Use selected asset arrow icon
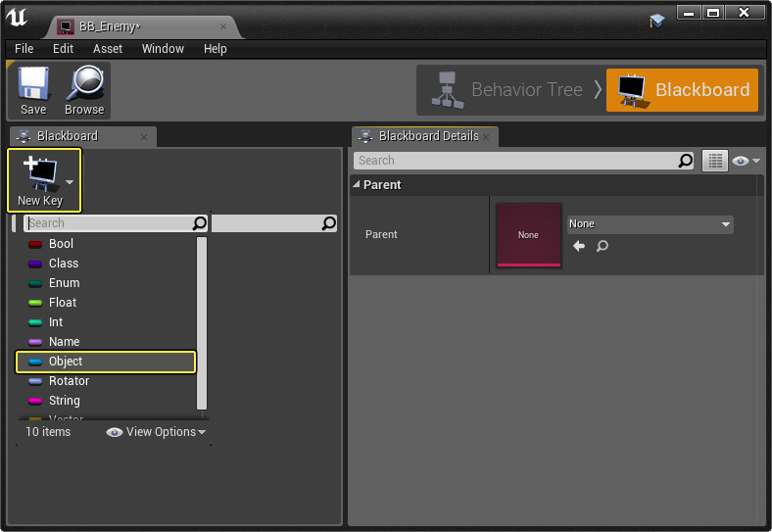The image size is (772, 532). (x=579, y=246)
